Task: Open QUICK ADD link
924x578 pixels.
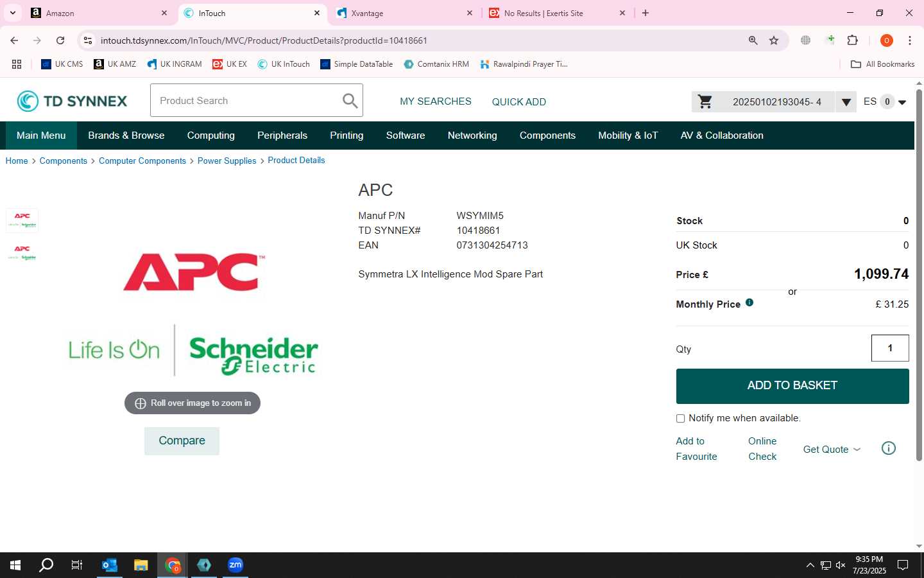Action: point(519,101)
